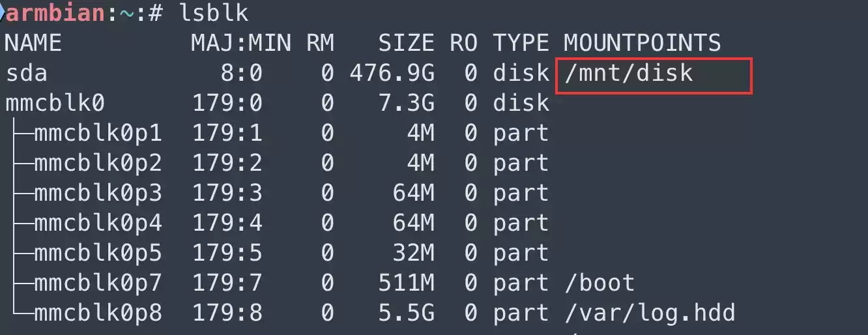Select the mmcblk0p3 partition entry
This screenshot has height=335, width=868.
coord(98,193)
